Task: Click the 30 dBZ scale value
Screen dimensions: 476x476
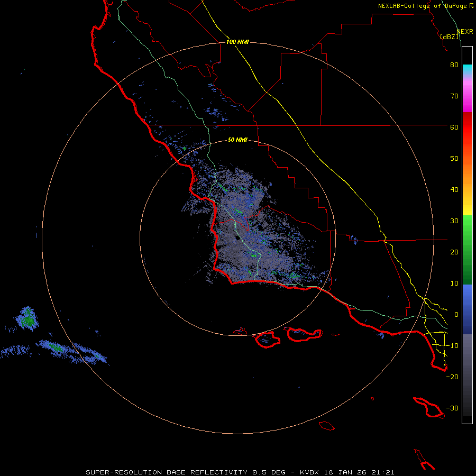Action: tap(454, 221)
